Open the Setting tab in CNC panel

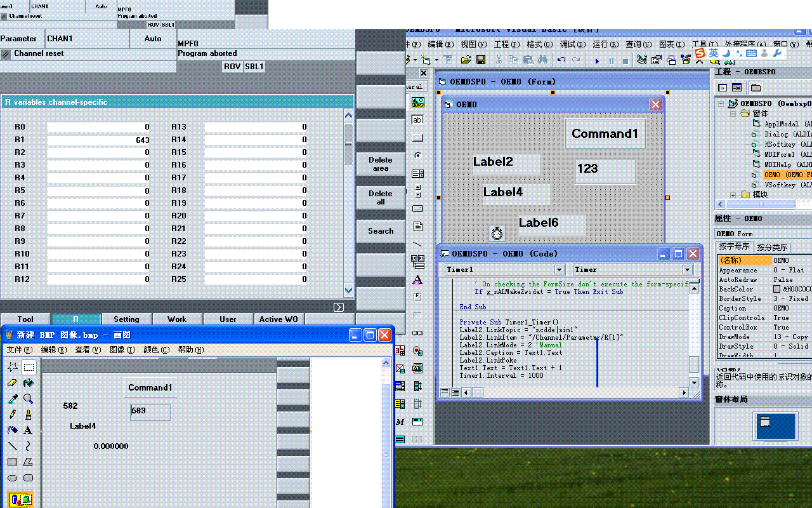tap(126, 319)
